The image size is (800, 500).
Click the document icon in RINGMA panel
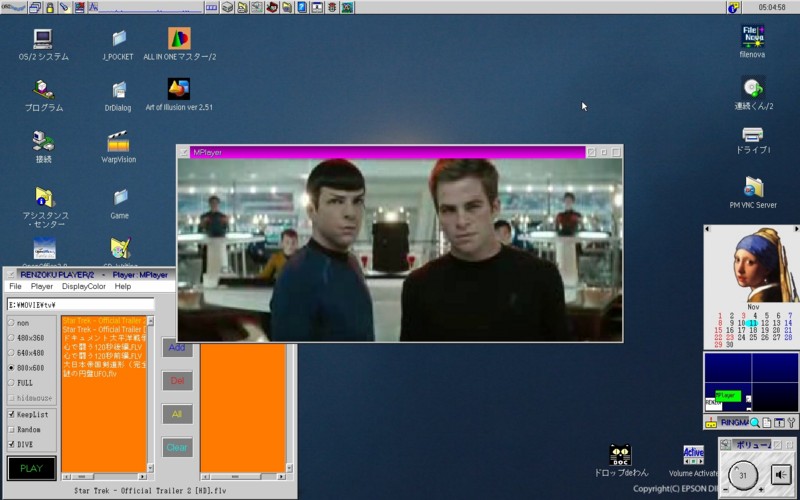click(x=767, y=422)
